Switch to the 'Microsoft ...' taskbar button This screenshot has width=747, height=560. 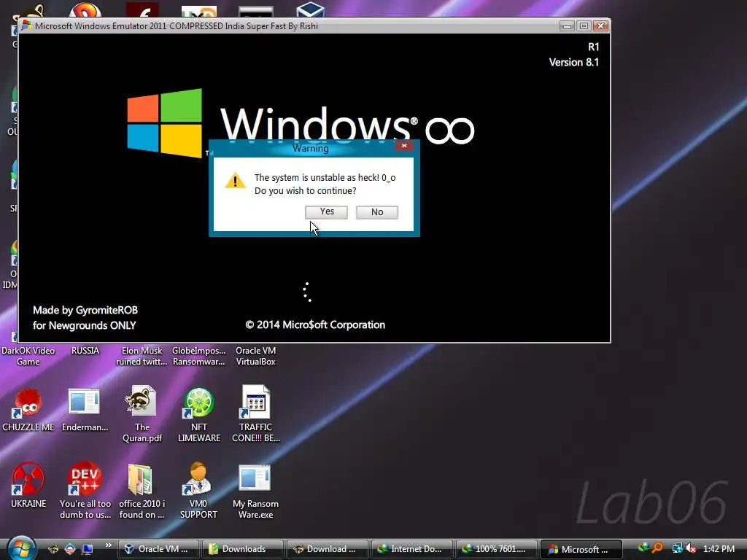tap(581, 549)
